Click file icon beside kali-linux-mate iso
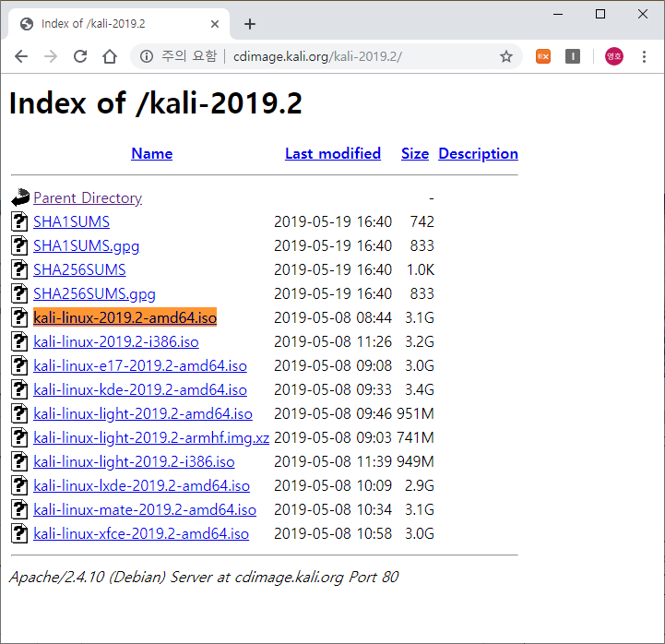The height and width of the screenshot is (644, 665). click(x=19, y=509)
